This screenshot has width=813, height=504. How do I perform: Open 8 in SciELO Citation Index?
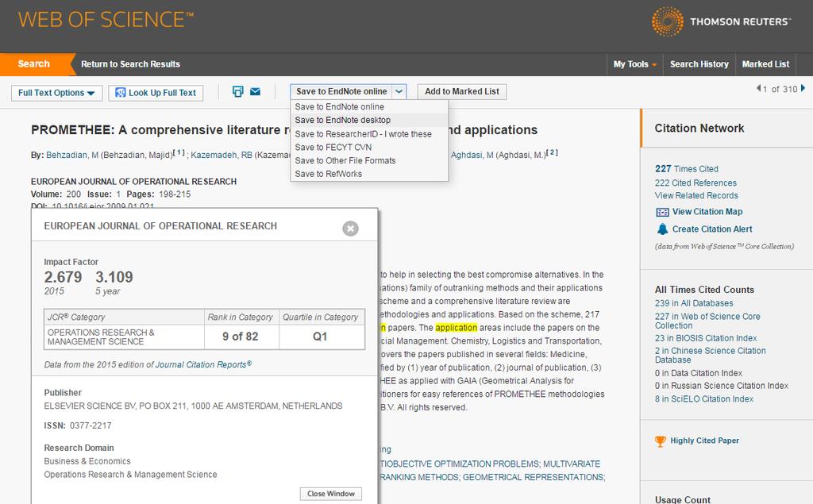click(703, 398)
